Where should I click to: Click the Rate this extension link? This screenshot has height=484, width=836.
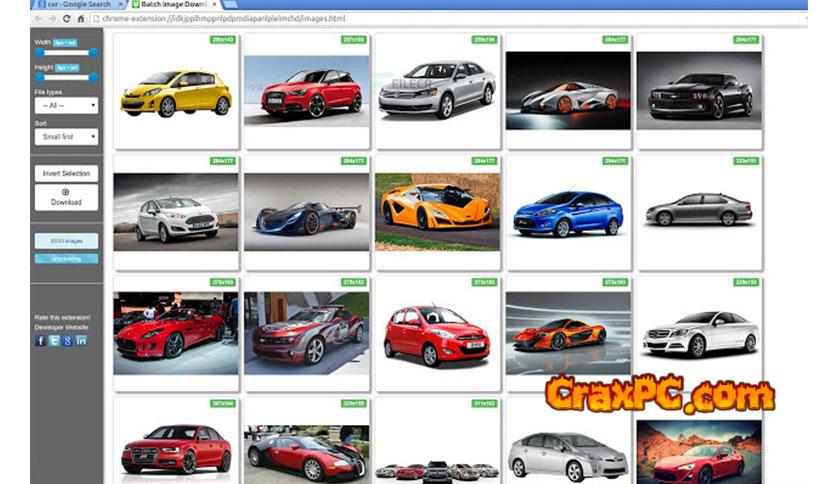63,318
